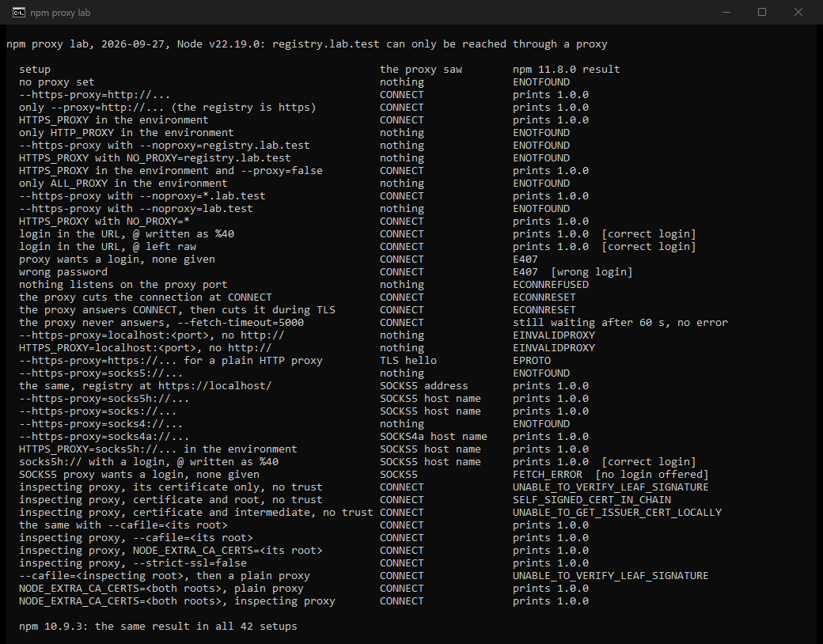This screenshot has height=644, width=823.
Task: Click 'proxy wants a login, none given' line
Action: point(116,259)
